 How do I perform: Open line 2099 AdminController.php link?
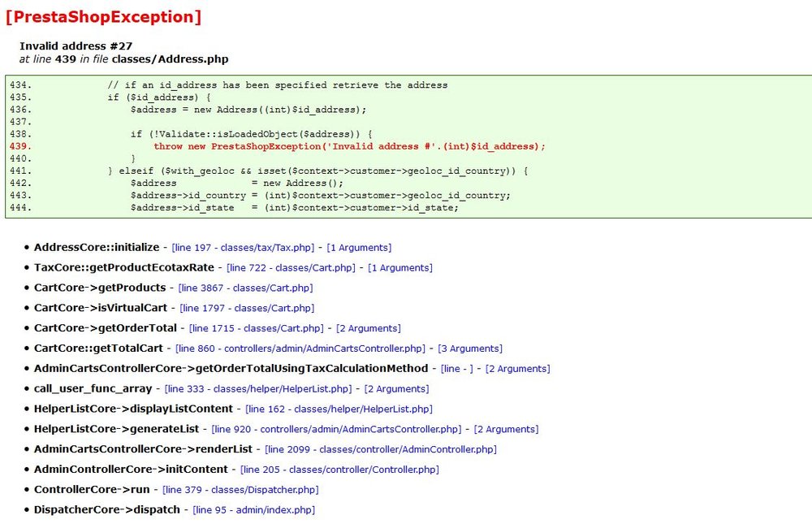click(x=381, y=450)
